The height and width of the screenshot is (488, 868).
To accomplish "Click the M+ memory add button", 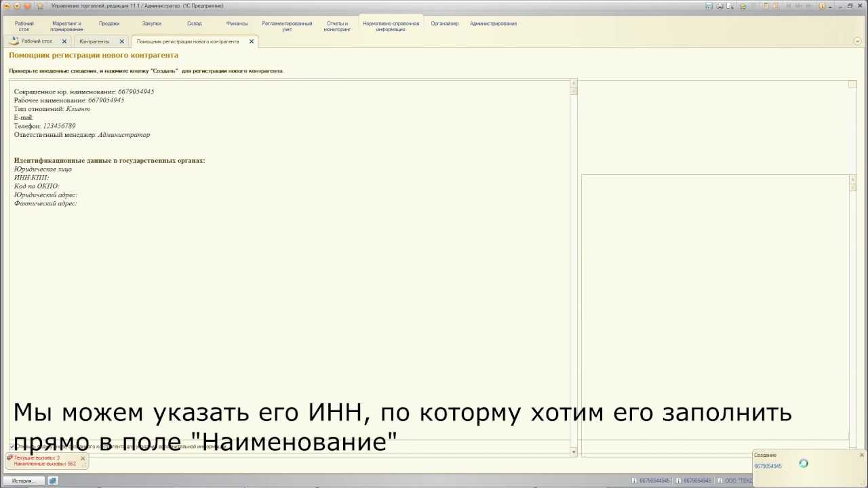I will pyautogui.click(x=798, y=6).
